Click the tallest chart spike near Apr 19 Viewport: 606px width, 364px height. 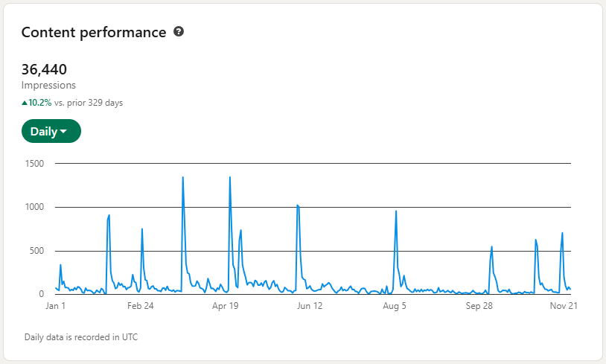(x=230, y=178)
